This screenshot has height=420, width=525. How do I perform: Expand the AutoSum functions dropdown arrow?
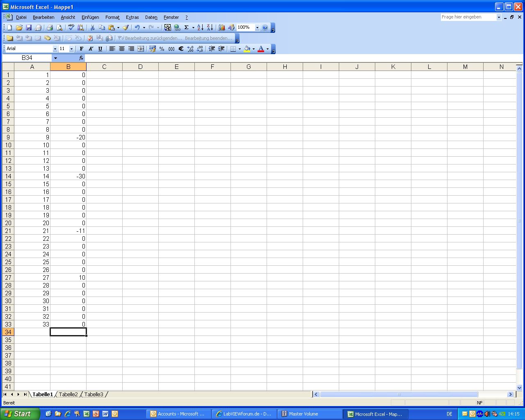[193, 27]
